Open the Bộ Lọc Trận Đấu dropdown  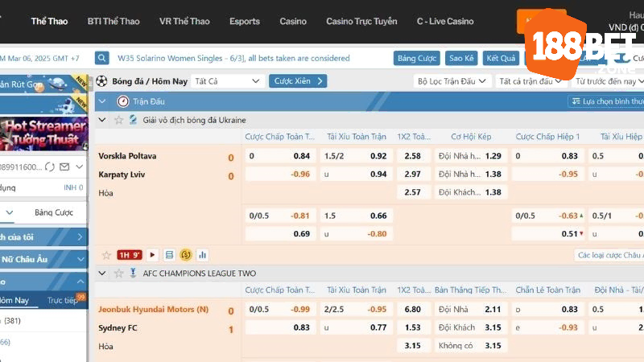[x=452, y=81]
